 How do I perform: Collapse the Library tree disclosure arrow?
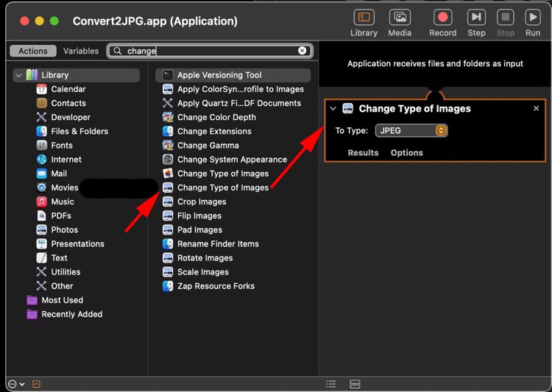[x=18, y=75]
